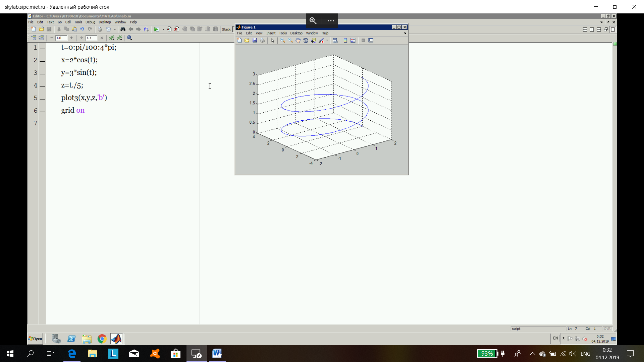The width and height of the screenshot is (644, 362).
Task: Click the Chrome icon in remote taskbar
Action: pos(102,339)
